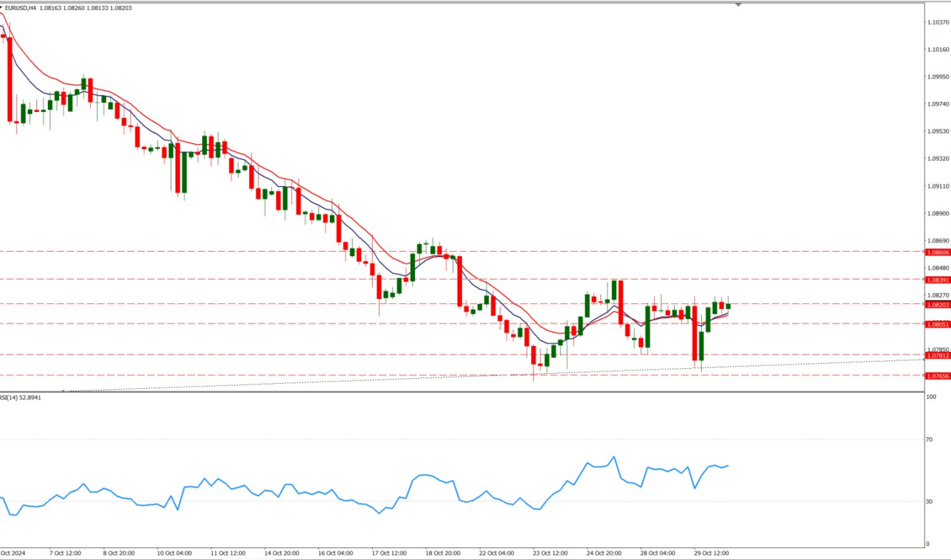Click the 1.08690 price scale label
Screen dimensions: 951x560
tap(938, 240)
